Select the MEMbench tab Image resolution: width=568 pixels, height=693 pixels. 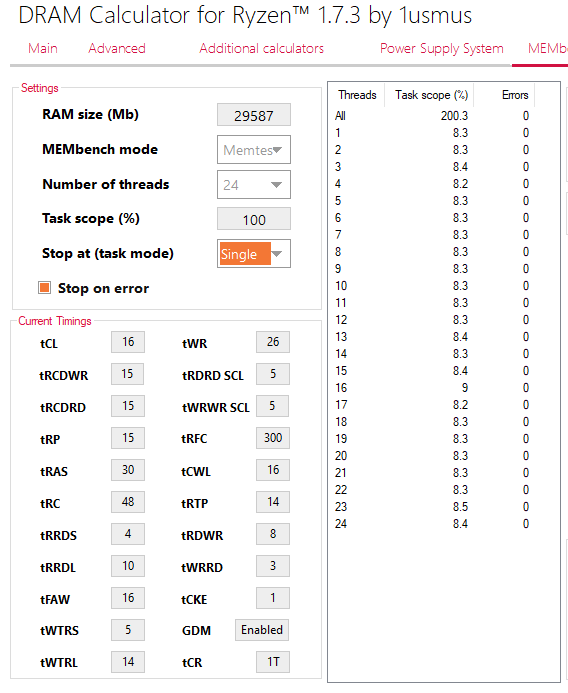tap(548, 48)
